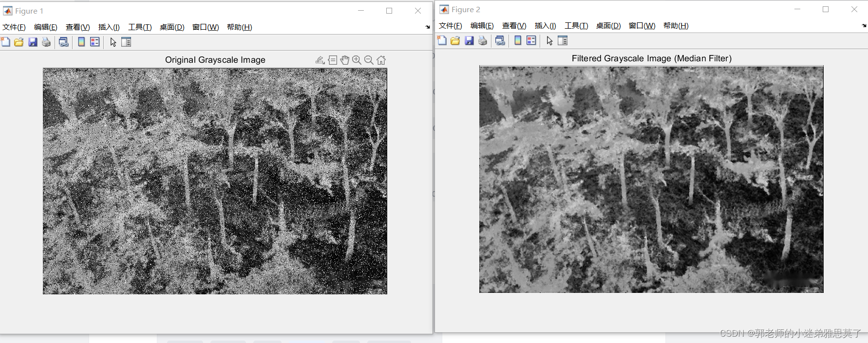Select Zoom In magnifier on Figure 1 axes
Screen dimensions: 868x343
[357, 60]
